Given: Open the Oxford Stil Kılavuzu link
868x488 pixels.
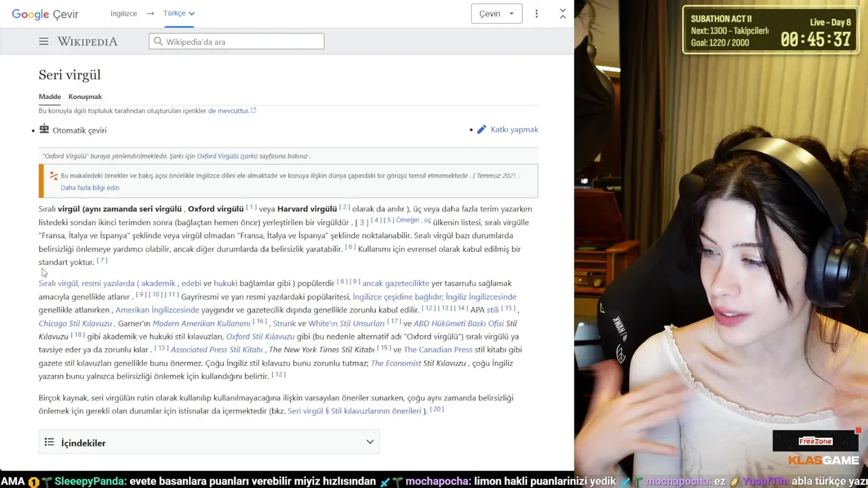Looking at the screenshot, I should pos(260,336).
